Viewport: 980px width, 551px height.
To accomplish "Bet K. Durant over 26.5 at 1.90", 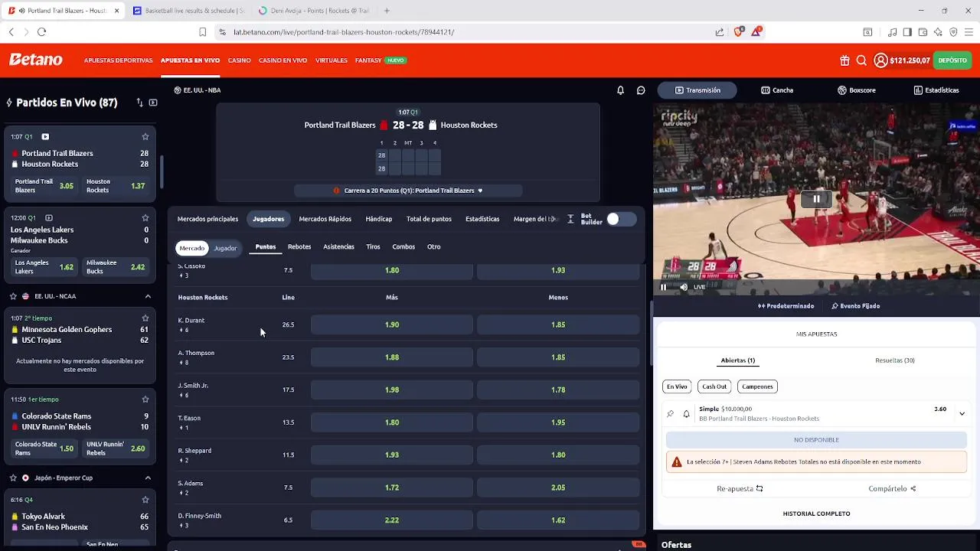I will [x=392, y=324].
